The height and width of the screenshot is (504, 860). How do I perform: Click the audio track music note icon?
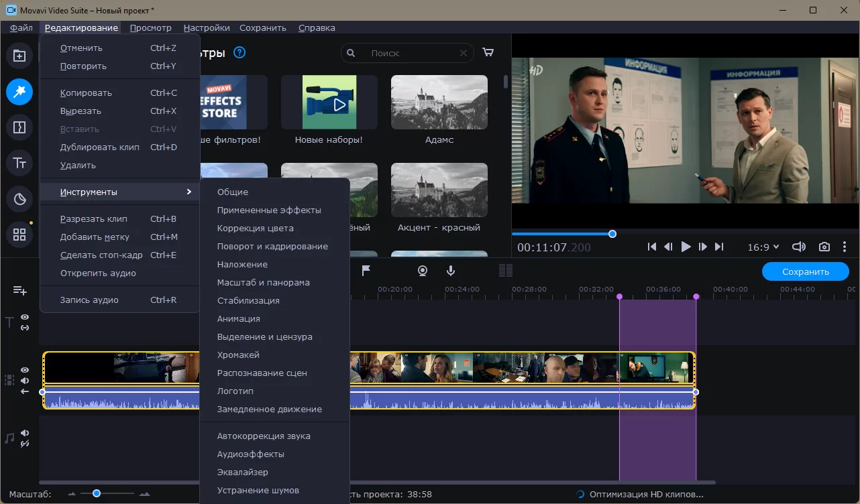[x=9, y=438]
